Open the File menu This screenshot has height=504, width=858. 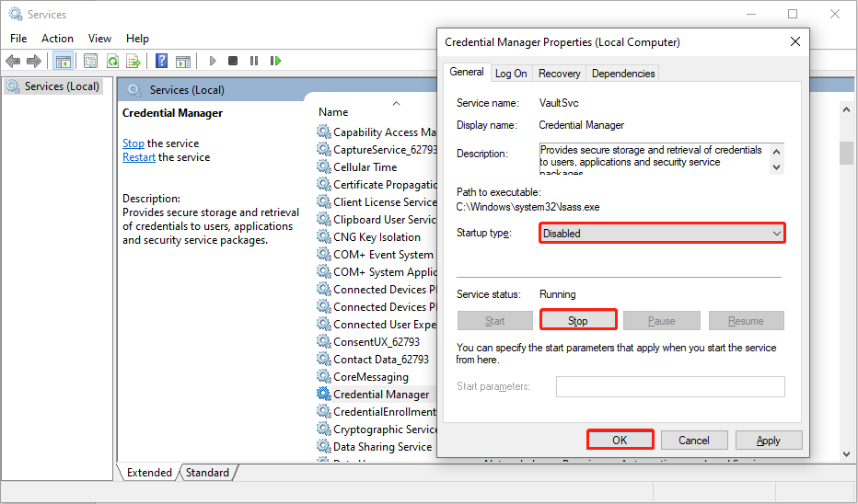tap(18, 39)
